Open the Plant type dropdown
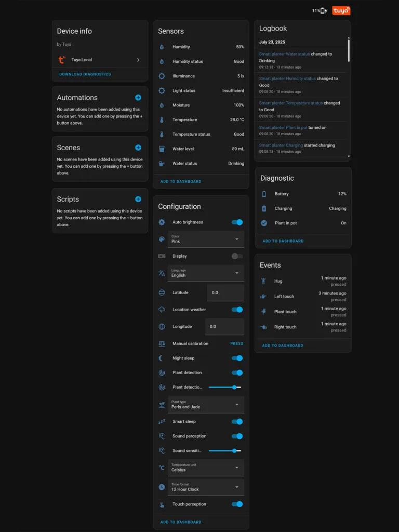The width and height of the screenshot is (399, 532). tap(206, 405)
